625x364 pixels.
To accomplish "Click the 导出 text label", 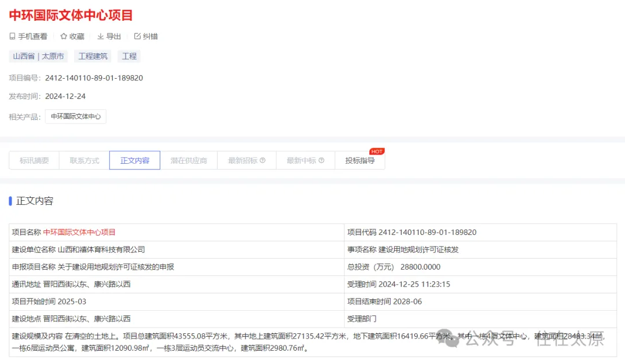I will [x=113, y=36].
